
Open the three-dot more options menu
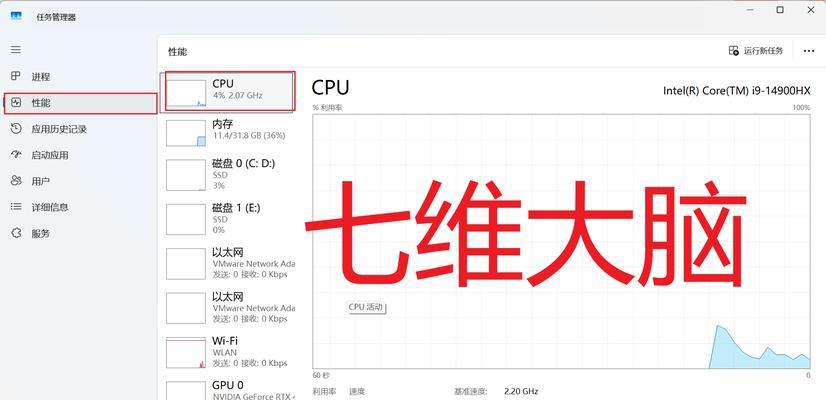(809, 51)
